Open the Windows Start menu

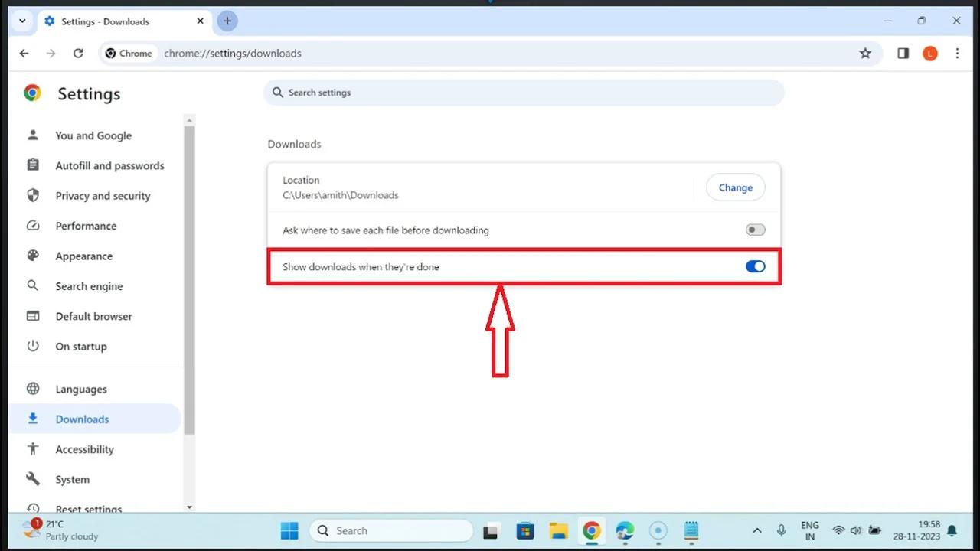tap(289, 530)
